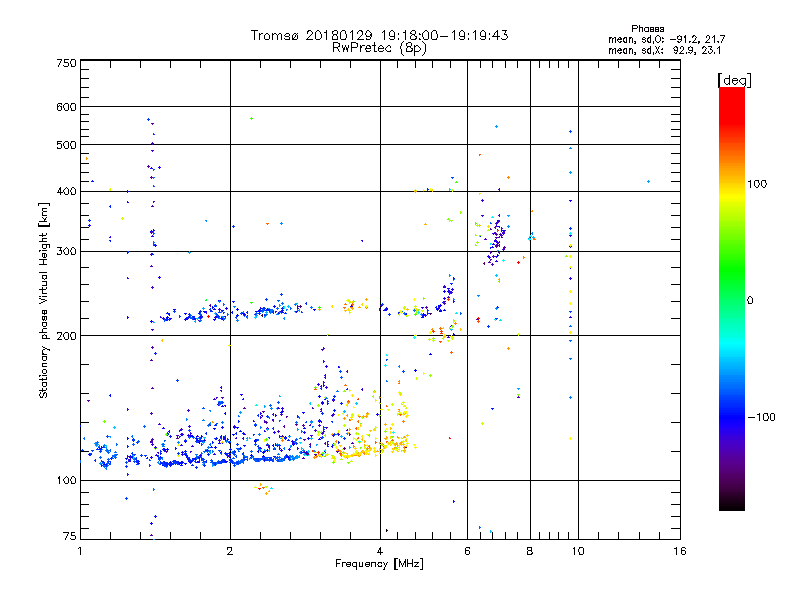
Task: Click the 'mean, sd,X: 92.9, 23.1' text
Action: click(x=664, y=51)
